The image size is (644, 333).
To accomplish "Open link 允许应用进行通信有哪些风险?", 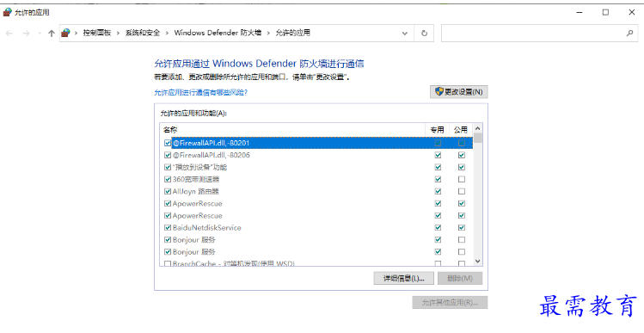I will [x=201, y=93].
